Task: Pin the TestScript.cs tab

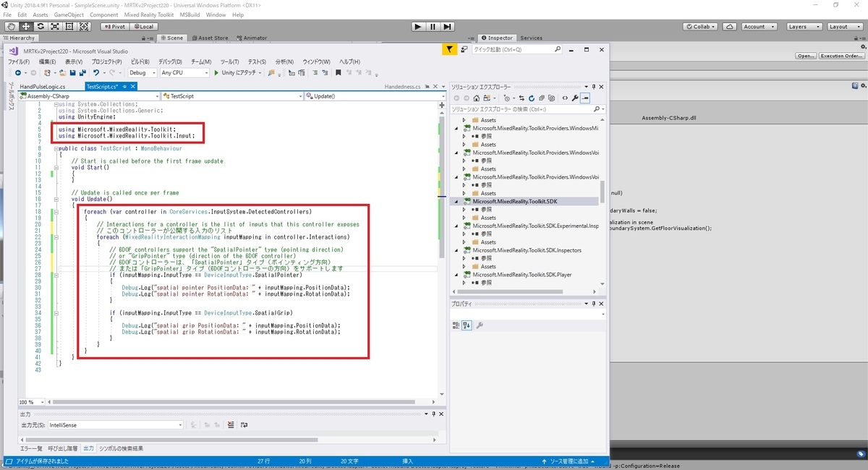Action: coord(125,86)
